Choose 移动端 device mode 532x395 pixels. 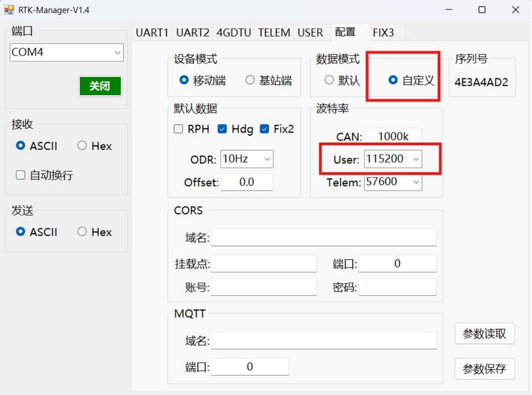point(202,80)
